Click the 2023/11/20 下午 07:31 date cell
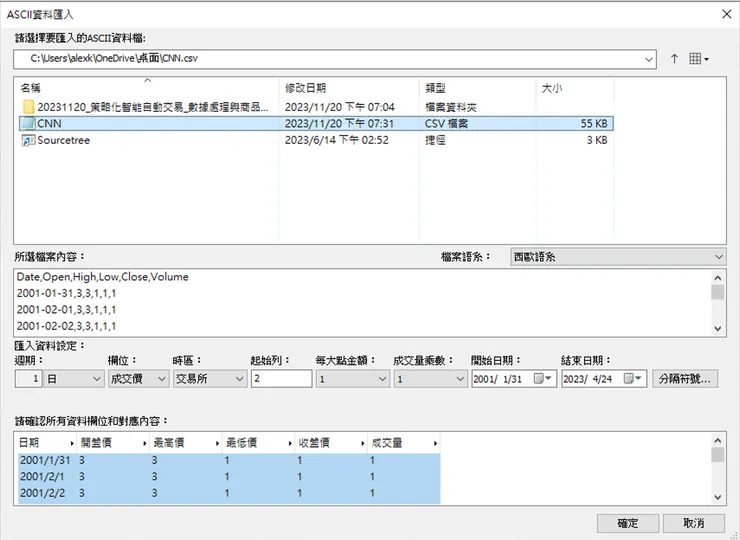 pyautogui.click(x=339, y=124)
